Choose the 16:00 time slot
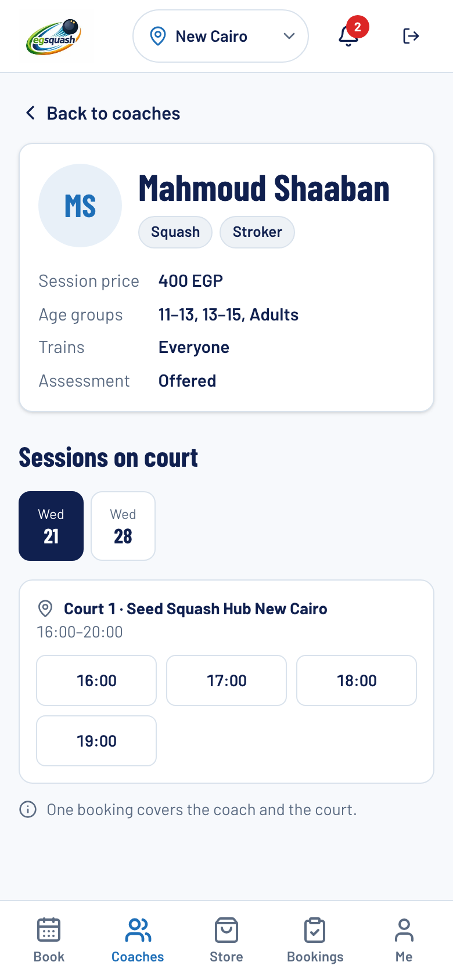Screen dimensions: 453x980 [96, 680]
